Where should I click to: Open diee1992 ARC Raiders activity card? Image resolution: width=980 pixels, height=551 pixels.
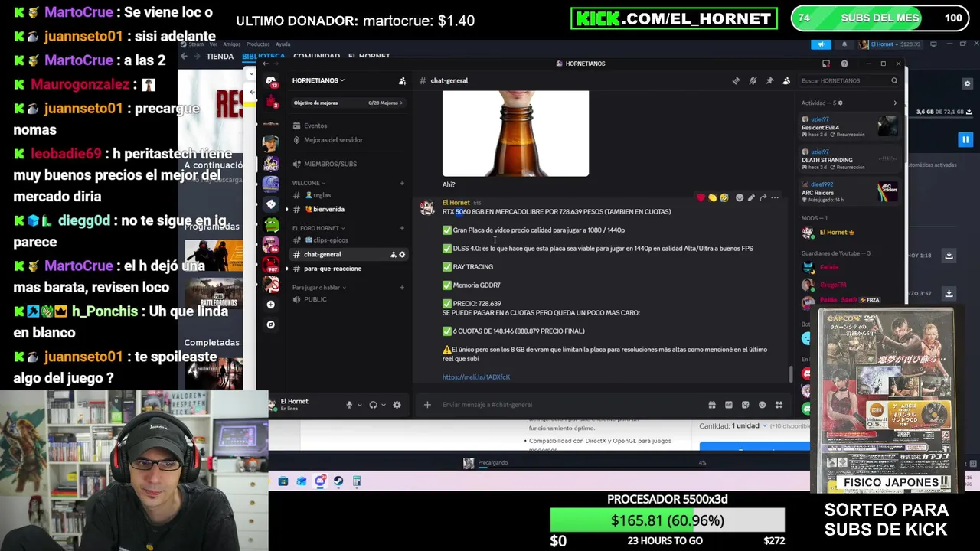point(850,192)
